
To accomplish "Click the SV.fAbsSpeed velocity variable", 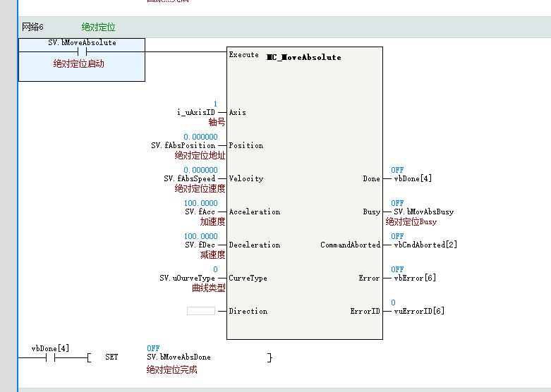I will click(189, 178).
